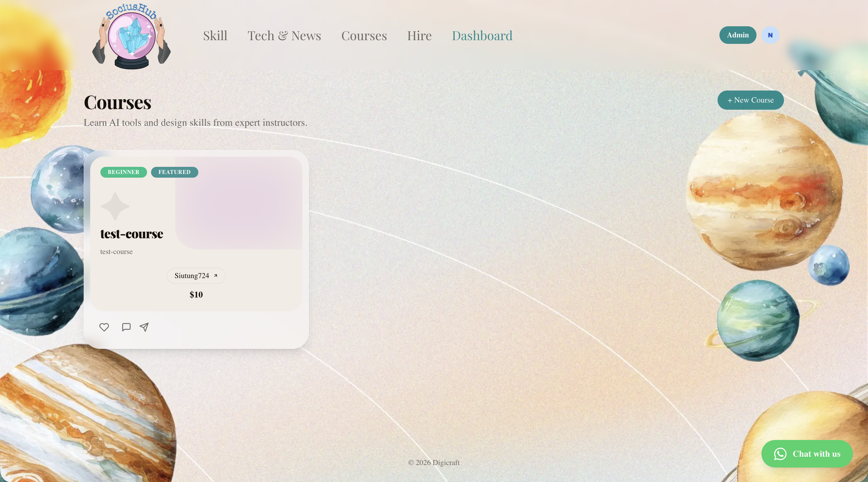Open the Hire page
Screen dimensions: 868x482
point(419,36)
